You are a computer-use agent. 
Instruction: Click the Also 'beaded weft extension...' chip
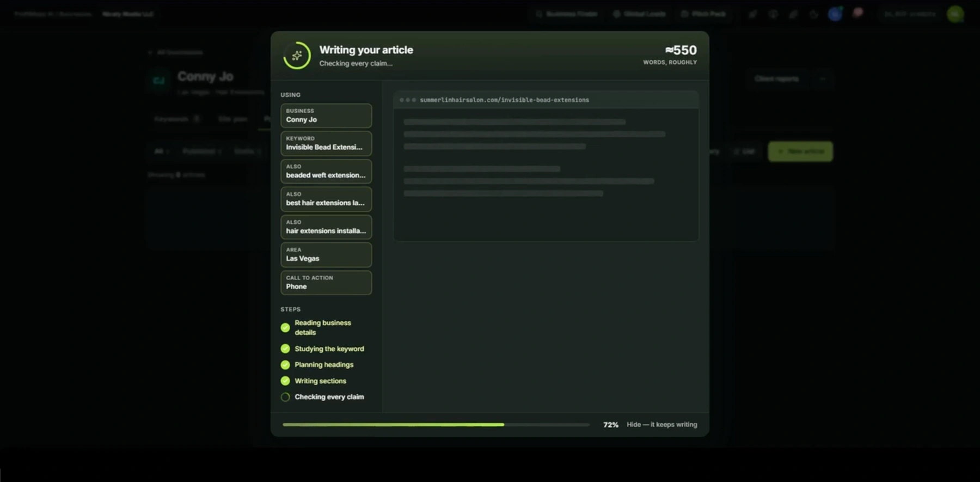pyautogui.click(x=326, y=172)
